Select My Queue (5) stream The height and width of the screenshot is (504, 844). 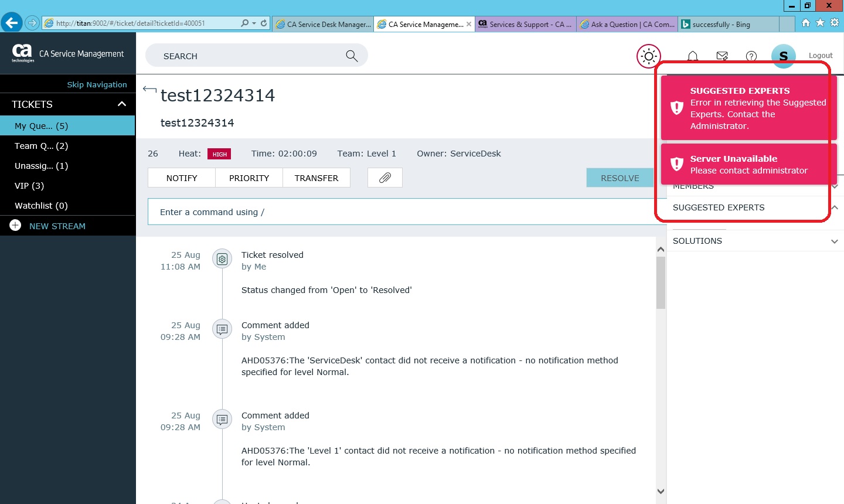point(67,125)
